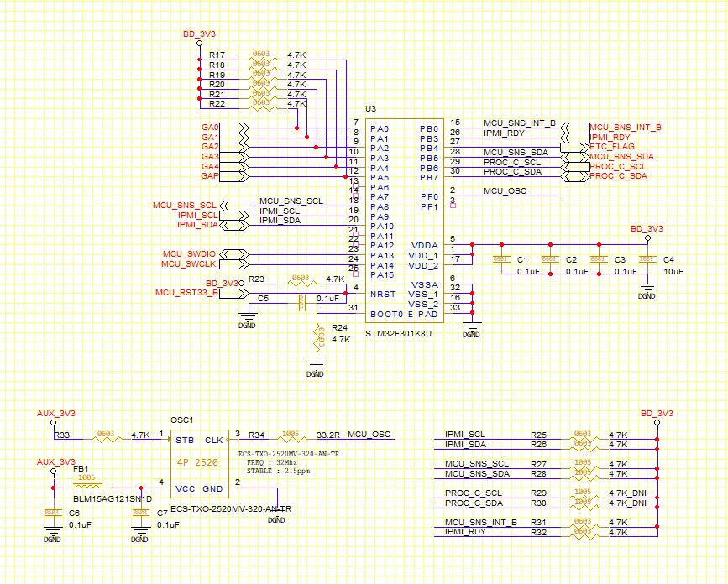728x584 pixels.
Task: Select the FREQ : 32Mhz note
Action: pyautogui.click(x=273, y=462)
